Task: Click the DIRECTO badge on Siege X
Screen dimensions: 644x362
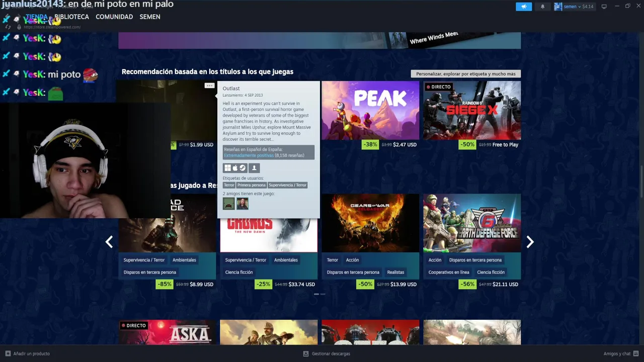Action: [x=439, y=87]
